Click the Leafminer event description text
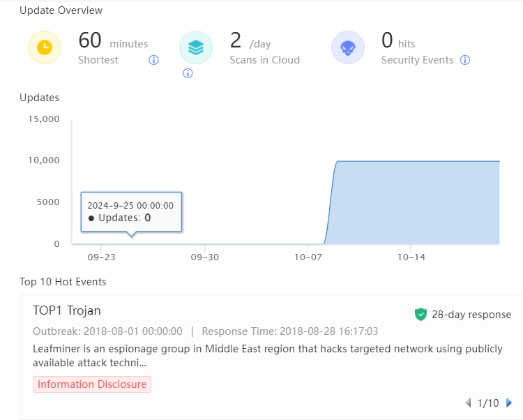The height and width of the screenshot is (420, 523). 267,355
